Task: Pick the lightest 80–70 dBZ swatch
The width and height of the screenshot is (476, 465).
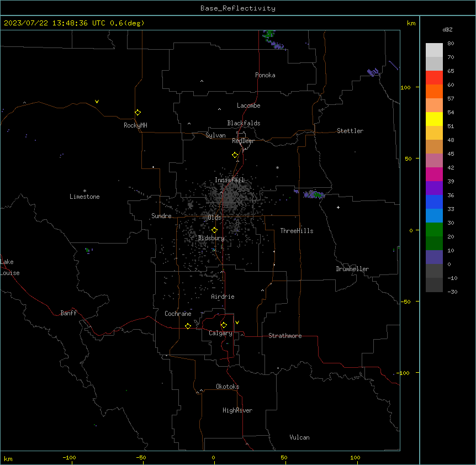Action: coord(434,50)
